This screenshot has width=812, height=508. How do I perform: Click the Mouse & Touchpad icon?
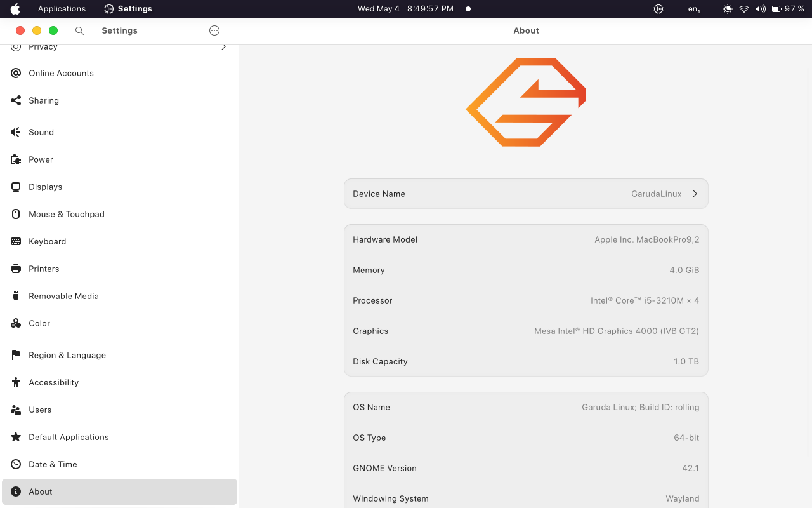(x=16, y=214)
